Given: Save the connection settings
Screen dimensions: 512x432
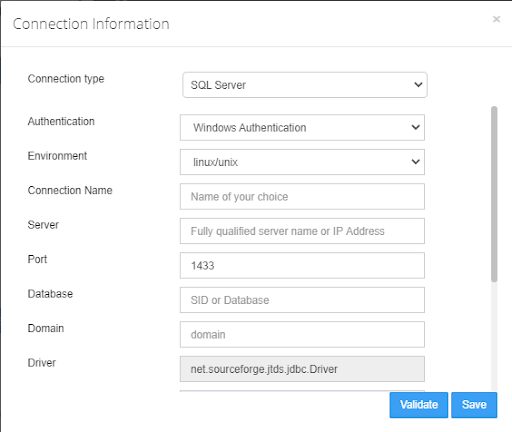Looking at the screenshot, I should coord(474,405).
